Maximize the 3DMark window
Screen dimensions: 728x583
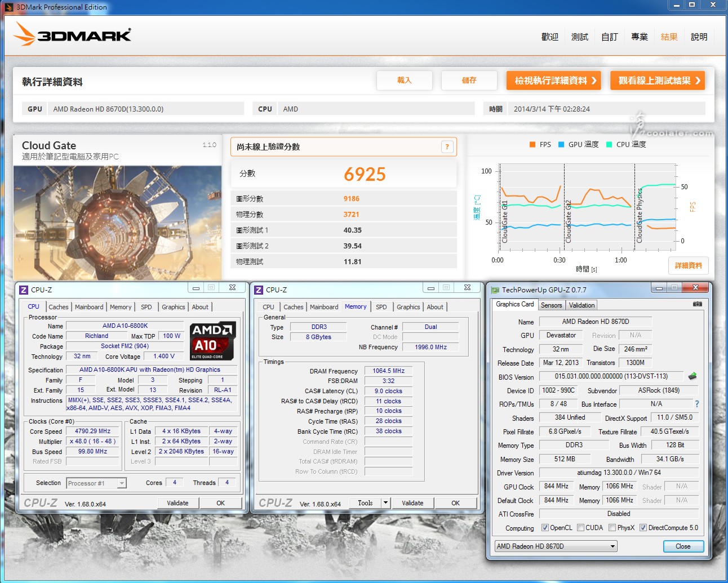pyautogui.click(x=692, y=5)
